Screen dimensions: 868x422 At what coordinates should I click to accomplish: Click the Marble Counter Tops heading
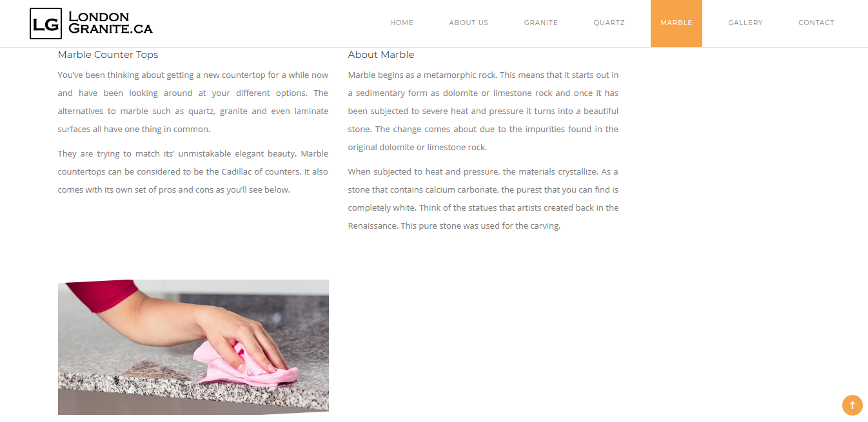coord(108,55)
